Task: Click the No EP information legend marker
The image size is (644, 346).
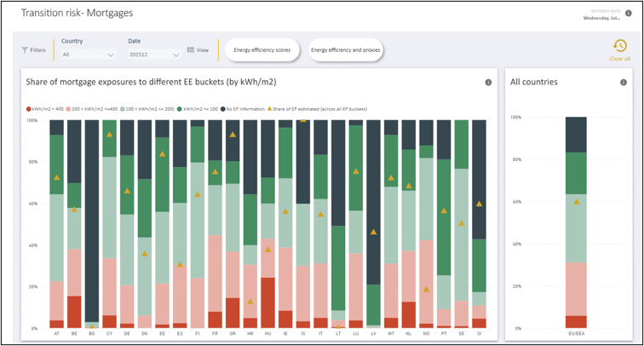Action: (x=223, y=109)
